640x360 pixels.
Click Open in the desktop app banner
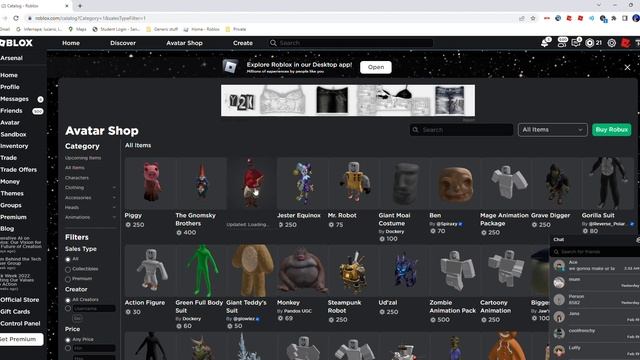[x=376, y=67]
